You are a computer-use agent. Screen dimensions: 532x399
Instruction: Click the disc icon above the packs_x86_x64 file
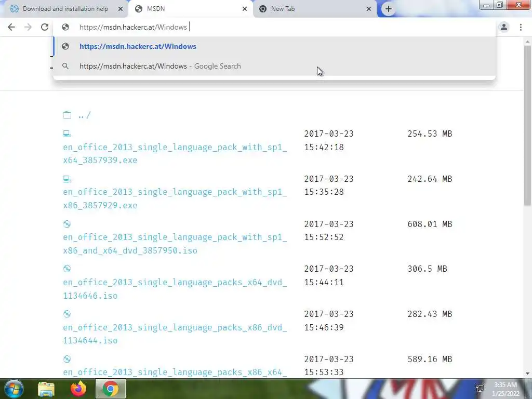(67, 359)
